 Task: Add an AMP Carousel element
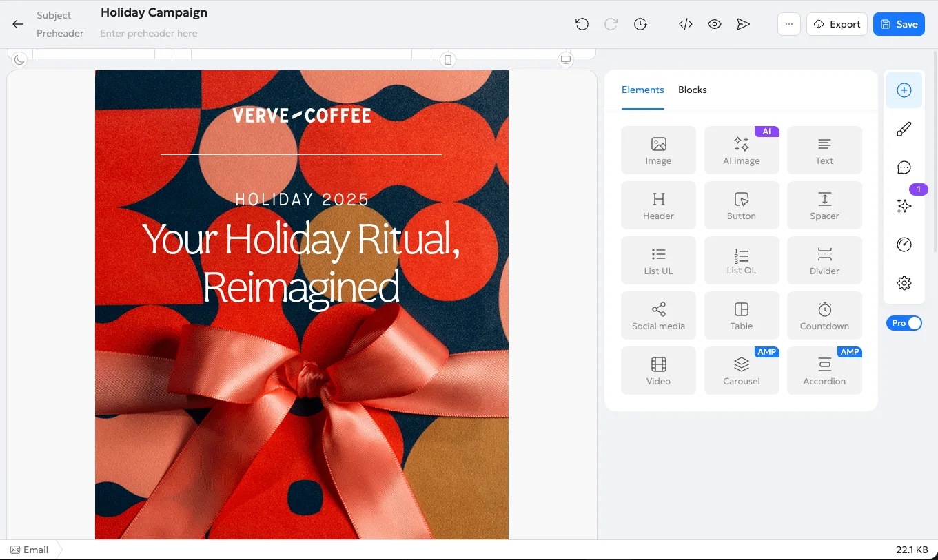point(742,371)
